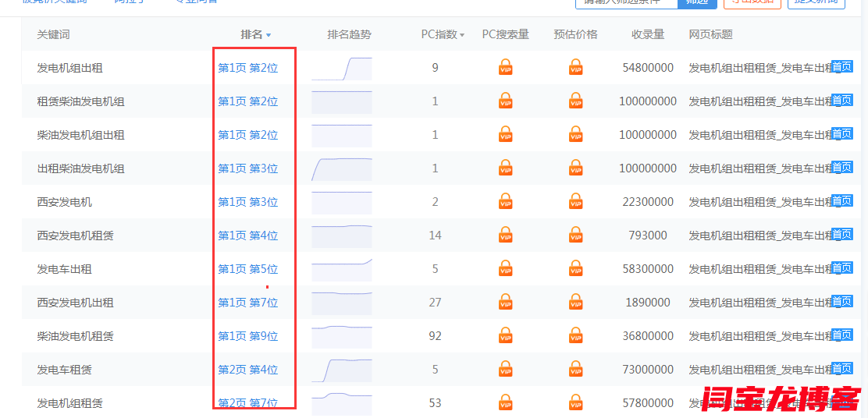868x418 pixels.
Task: Open rank link 第1页 第7位 for 西安发电机出租
Action: pos(248,303)
